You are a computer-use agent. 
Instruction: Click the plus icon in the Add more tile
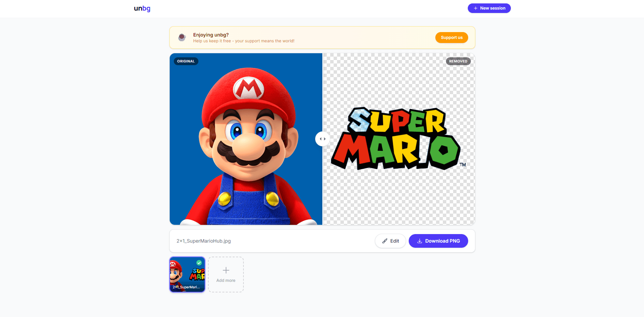click(226, 270)
